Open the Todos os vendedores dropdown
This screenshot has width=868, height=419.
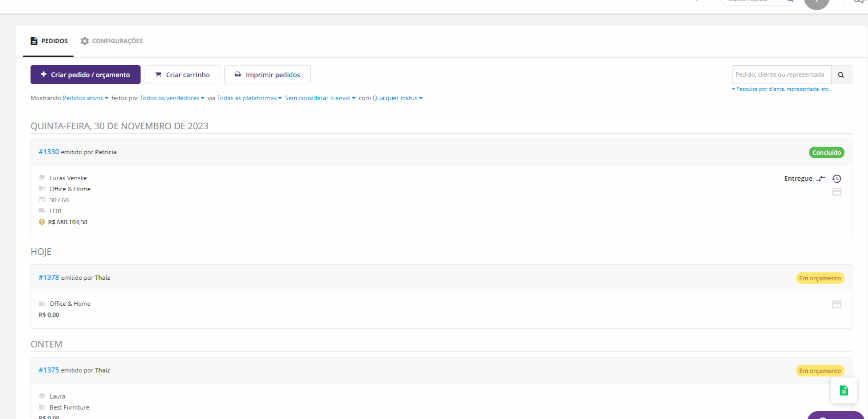click(172, 98)
